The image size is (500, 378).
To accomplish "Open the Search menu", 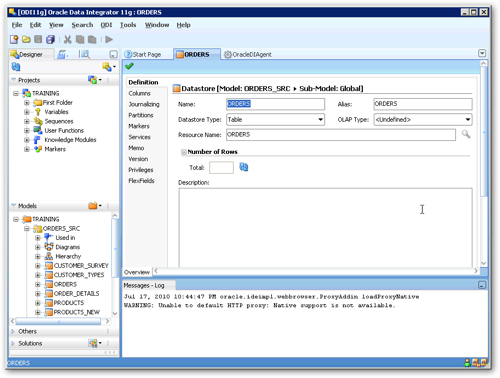I will click(x=82, y=25).
